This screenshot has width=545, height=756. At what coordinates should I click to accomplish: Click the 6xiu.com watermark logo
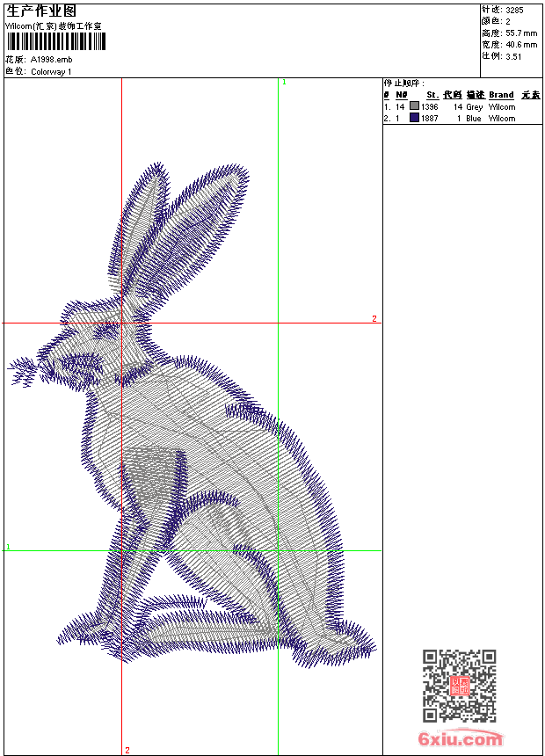pyautogui.click(x=461, y=739)
